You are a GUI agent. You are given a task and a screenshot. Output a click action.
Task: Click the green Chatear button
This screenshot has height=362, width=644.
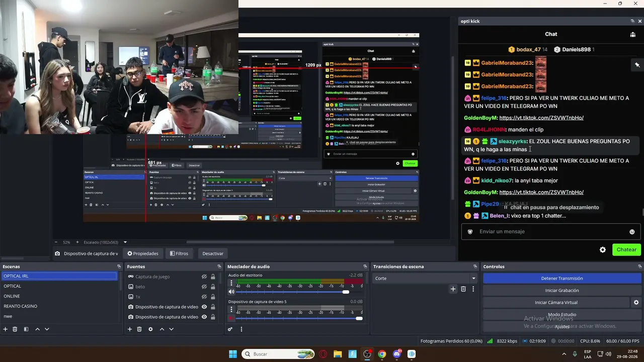tap(626, 250)
